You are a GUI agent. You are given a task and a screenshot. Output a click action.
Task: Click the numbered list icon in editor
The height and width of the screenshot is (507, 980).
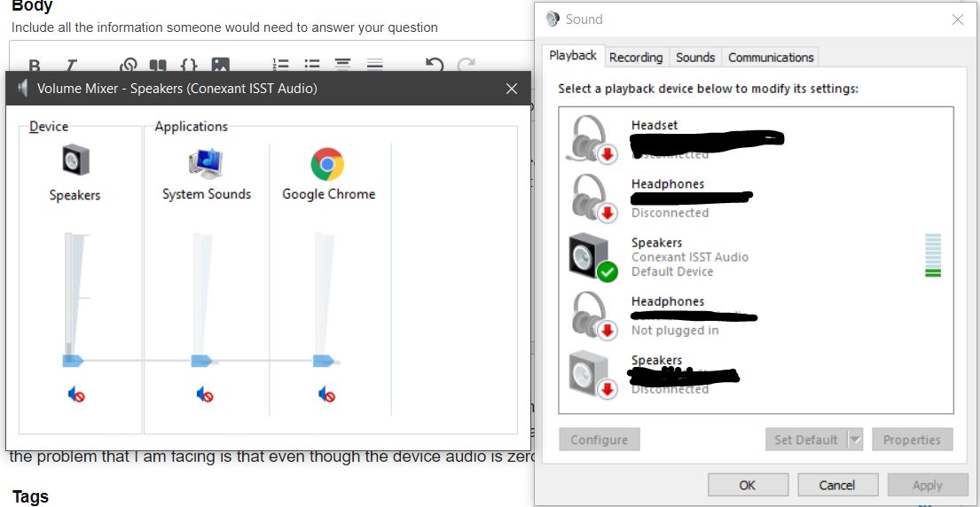coord(281,65)
